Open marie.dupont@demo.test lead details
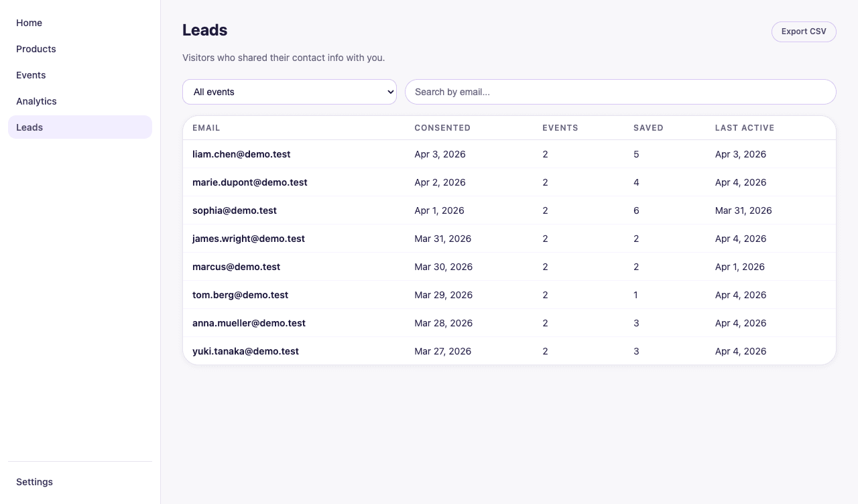The width and height of the screenshot is (858, 504). coord(249,182)
